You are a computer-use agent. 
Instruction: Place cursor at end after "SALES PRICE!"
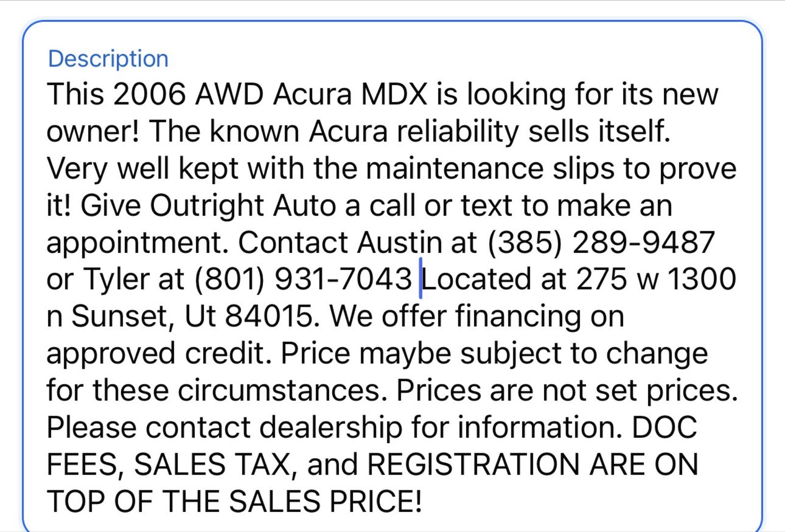pos(423,502)
